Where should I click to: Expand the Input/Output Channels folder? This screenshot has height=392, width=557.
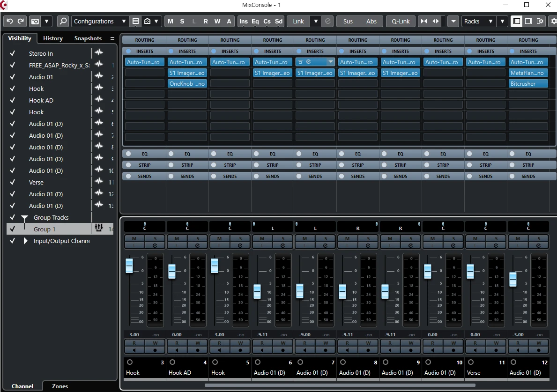coord(25,241)
